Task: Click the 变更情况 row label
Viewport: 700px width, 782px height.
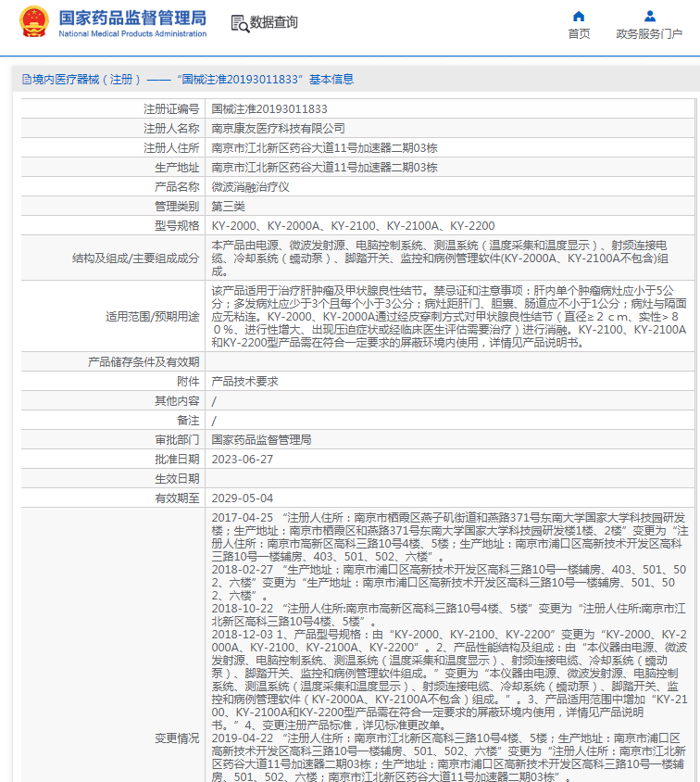Action: pos(177,738)
